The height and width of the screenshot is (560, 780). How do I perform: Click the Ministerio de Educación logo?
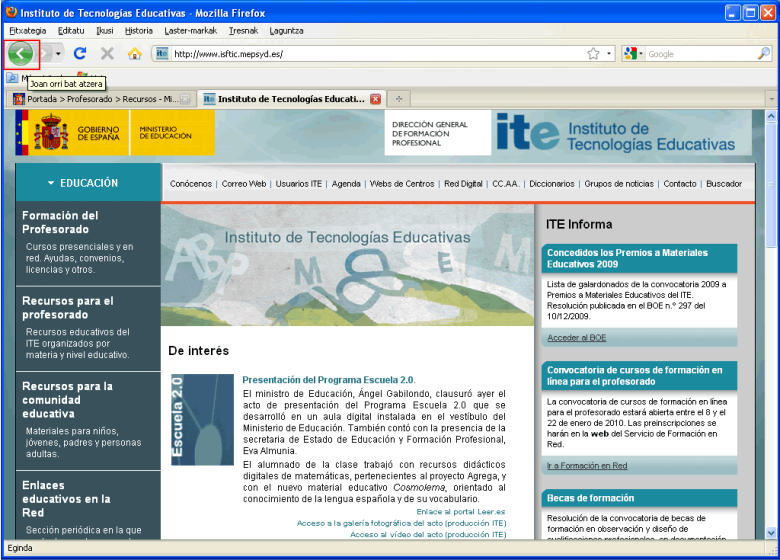(x=172, y=133)
